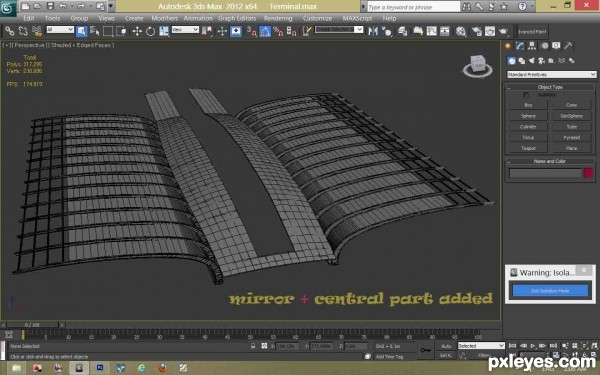Select the Bind to Space Warp tool
This screenshot has width=600, height=375.
37,31
